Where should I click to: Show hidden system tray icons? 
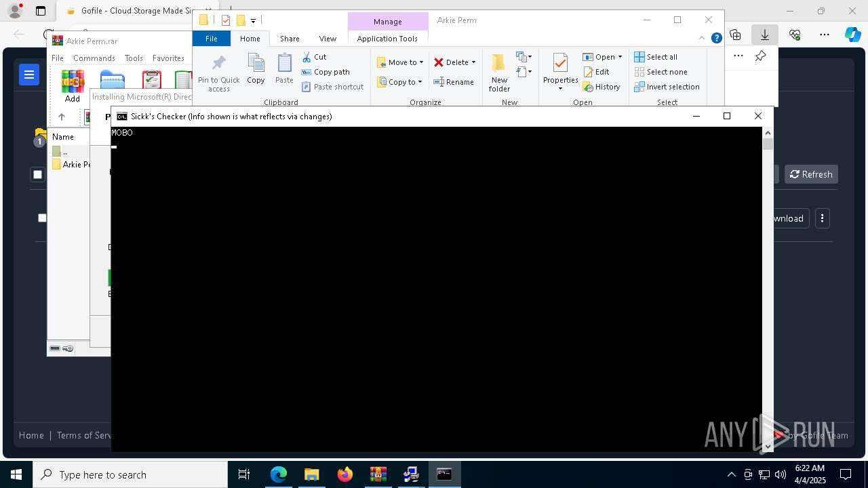(731, 474)
